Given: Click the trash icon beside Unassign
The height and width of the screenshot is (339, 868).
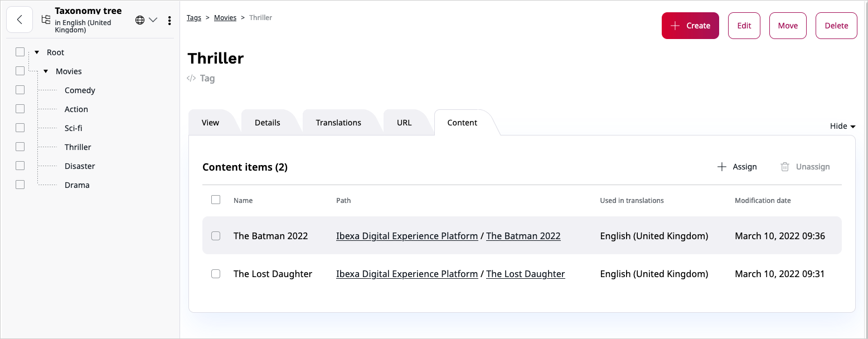Looking at the screenshot, I should [x=785, y=167].
